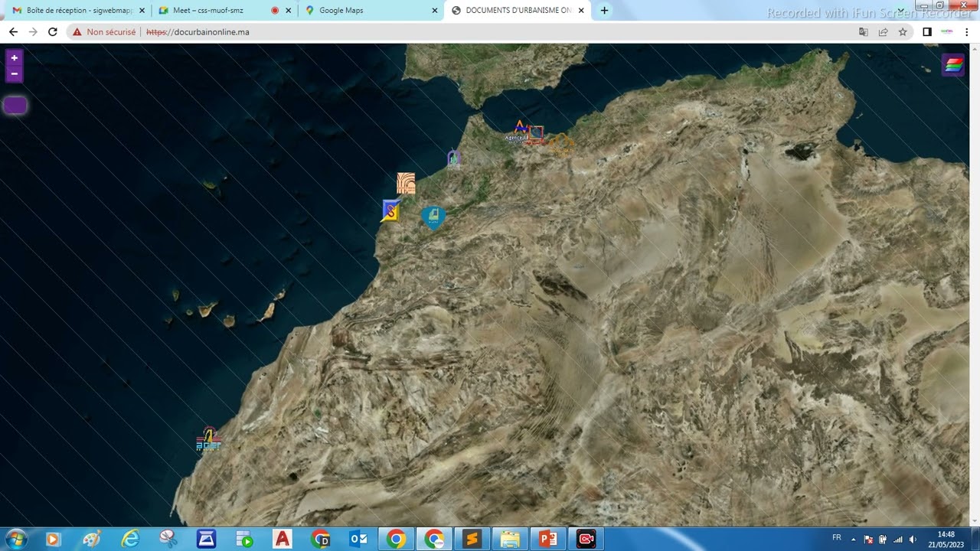
Task: Open the Windows Start menu
Action: click(x=15, y=539)
